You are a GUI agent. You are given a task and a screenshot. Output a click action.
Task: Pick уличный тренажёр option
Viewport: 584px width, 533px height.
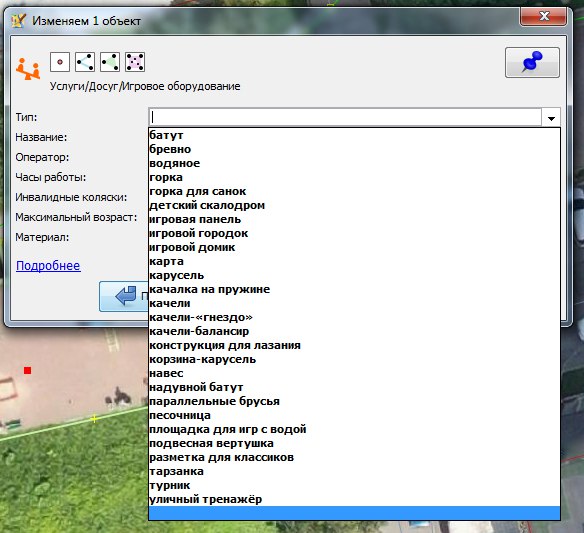[x=354, y=499]
